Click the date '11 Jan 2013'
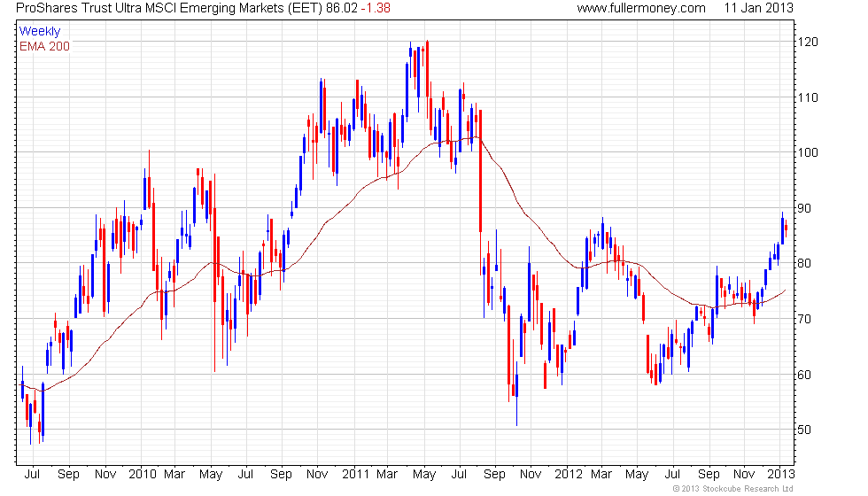The width and height of the screenshot is (868, 496). [759, 8]
